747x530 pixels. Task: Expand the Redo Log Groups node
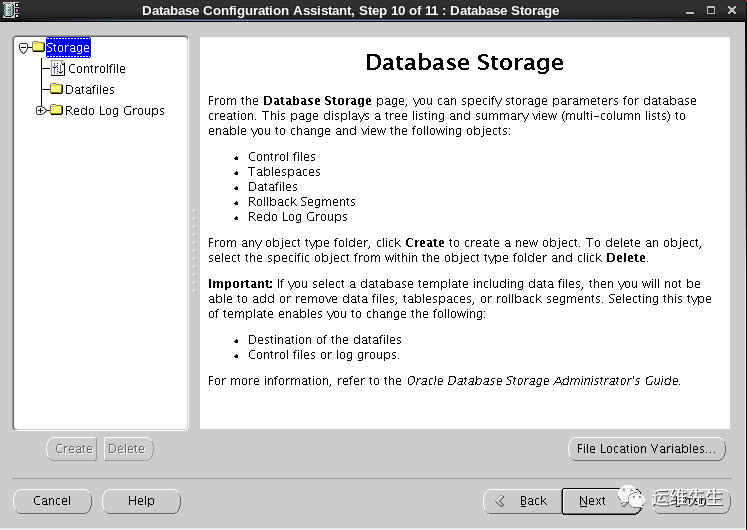tap(40, 111)
